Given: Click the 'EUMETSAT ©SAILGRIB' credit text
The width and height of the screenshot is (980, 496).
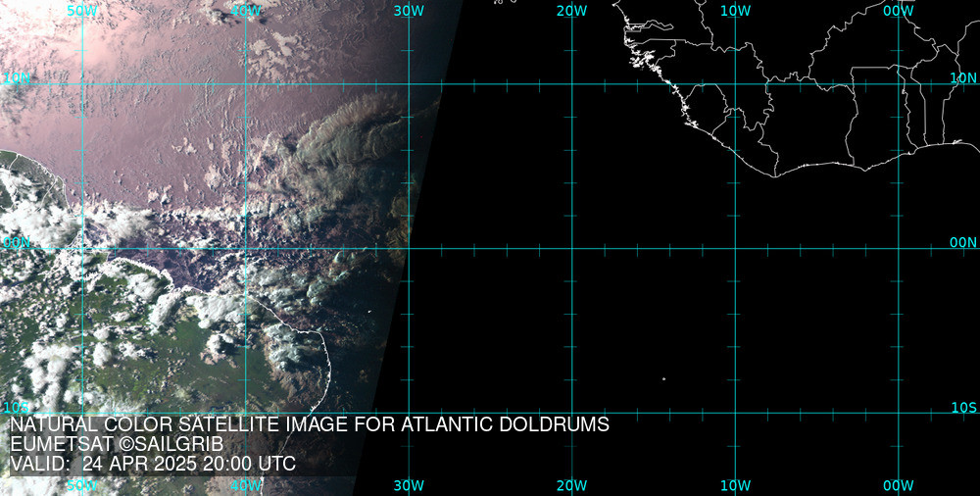Looking at the screenshot, I should (117, 444).
